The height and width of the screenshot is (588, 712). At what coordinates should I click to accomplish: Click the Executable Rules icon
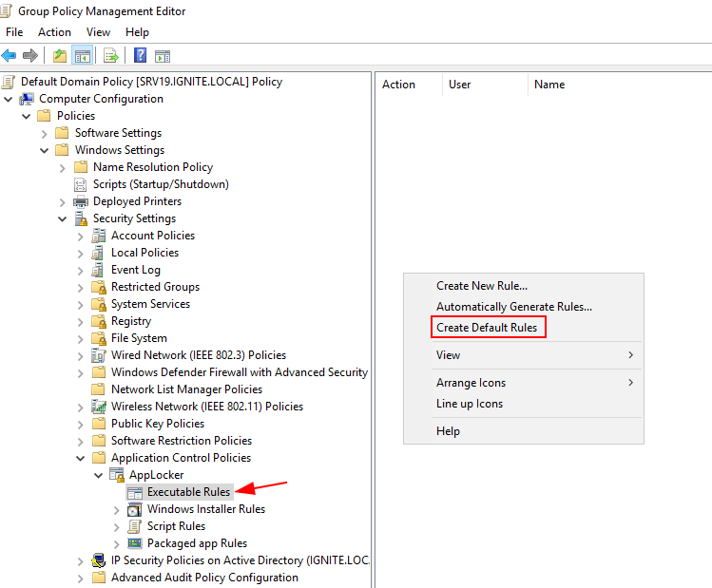pyautogui.click(x=135, y=493)
